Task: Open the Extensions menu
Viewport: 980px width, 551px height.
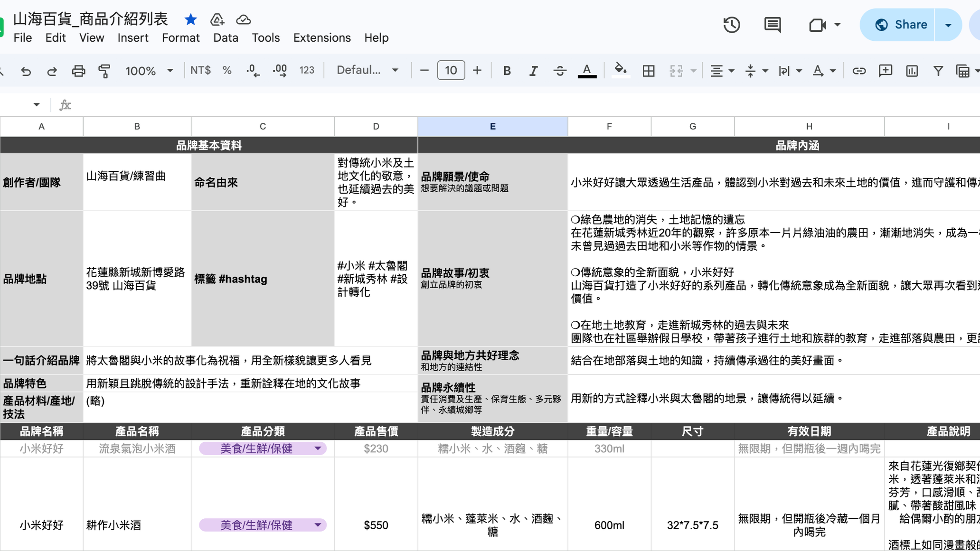Action: [322, 37]
